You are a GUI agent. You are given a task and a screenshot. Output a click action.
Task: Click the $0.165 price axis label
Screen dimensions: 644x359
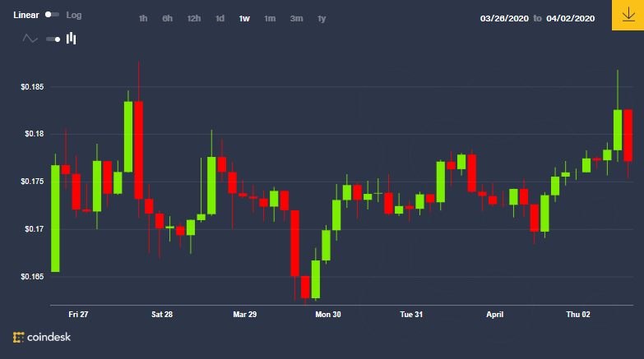click(32, 277)
